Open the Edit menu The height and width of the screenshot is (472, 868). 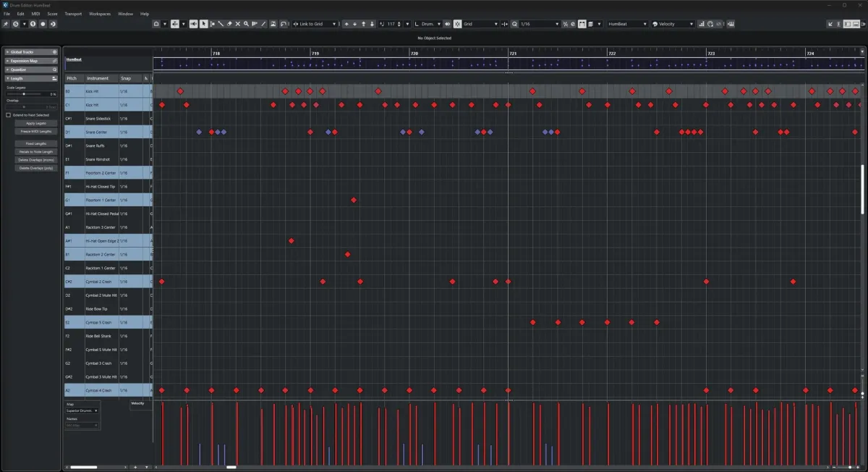pos(21,14)
